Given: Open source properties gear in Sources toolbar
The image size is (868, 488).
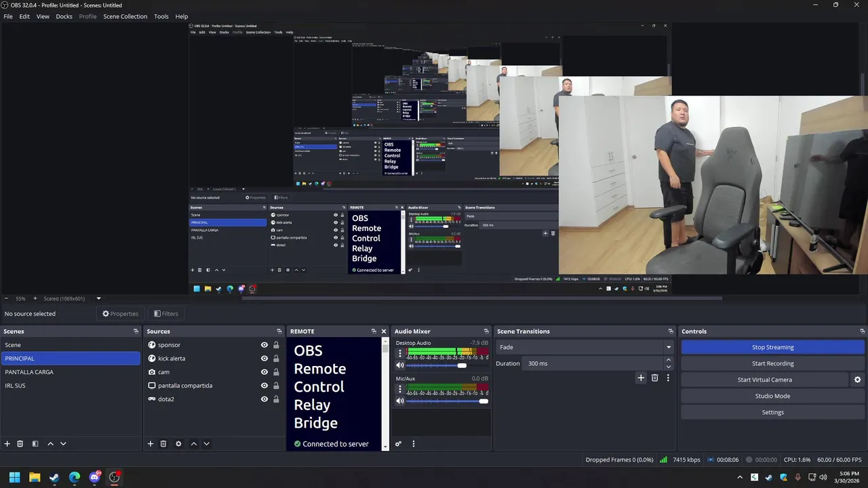Looking at the screenshot, I should pyautogui.click(x=178, y=444).
